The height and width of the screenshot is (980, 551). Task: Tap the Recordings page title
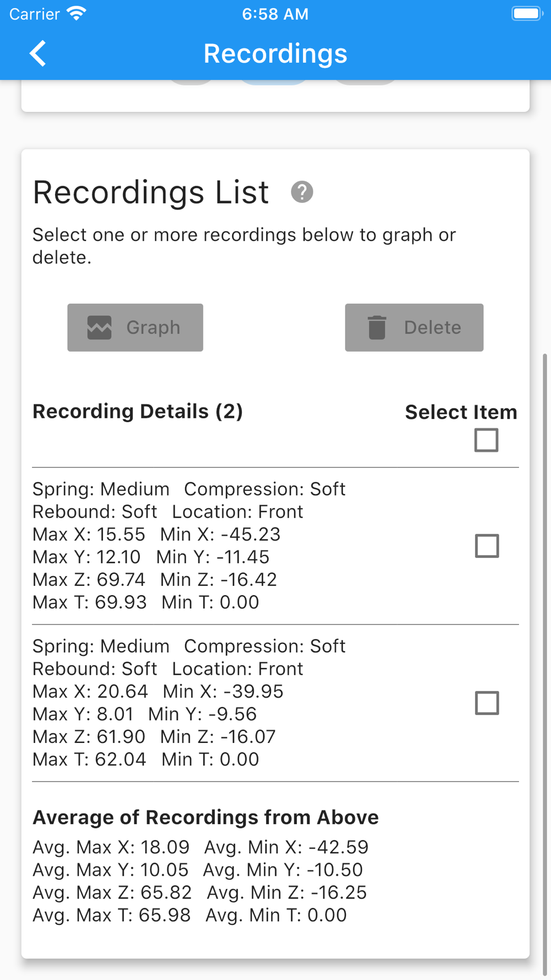click(275, 53)
